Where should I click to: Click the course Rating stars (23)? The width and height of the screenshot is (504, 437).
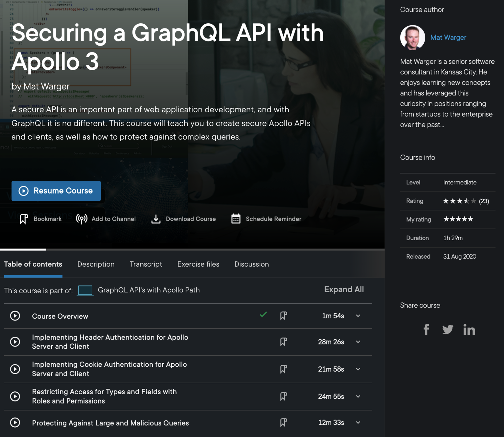[x=460, y=201]
